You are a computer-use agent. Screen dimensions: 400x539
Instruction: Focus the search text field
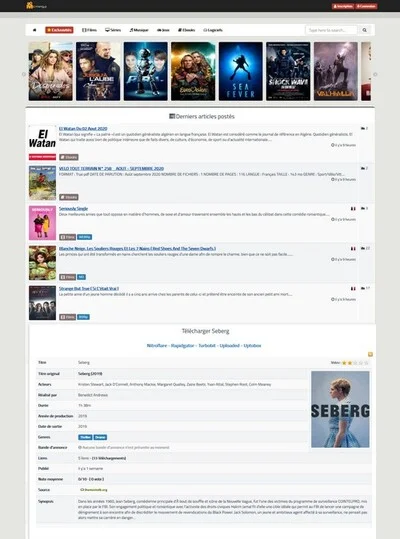pos(331,30)
